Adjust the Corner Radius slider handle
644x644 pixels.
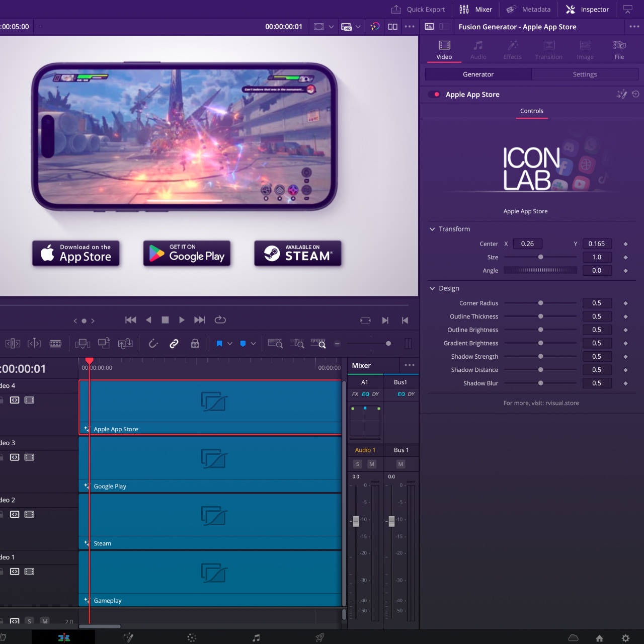point(540,303)
